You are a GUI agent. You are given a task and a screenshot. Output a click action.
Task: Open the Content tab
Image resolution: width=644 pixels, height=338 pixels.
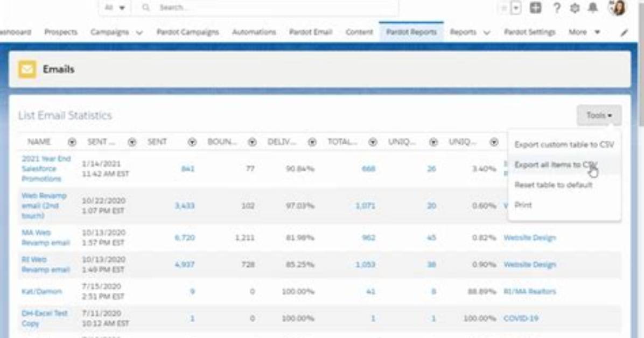(x=359, y=32)
